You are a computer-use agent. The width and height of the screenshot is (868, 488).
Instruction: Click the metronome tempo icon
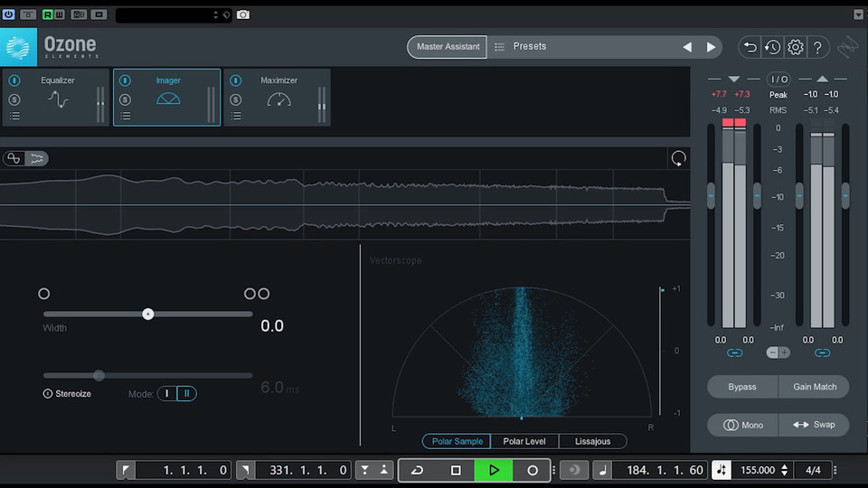click(722, 470)
